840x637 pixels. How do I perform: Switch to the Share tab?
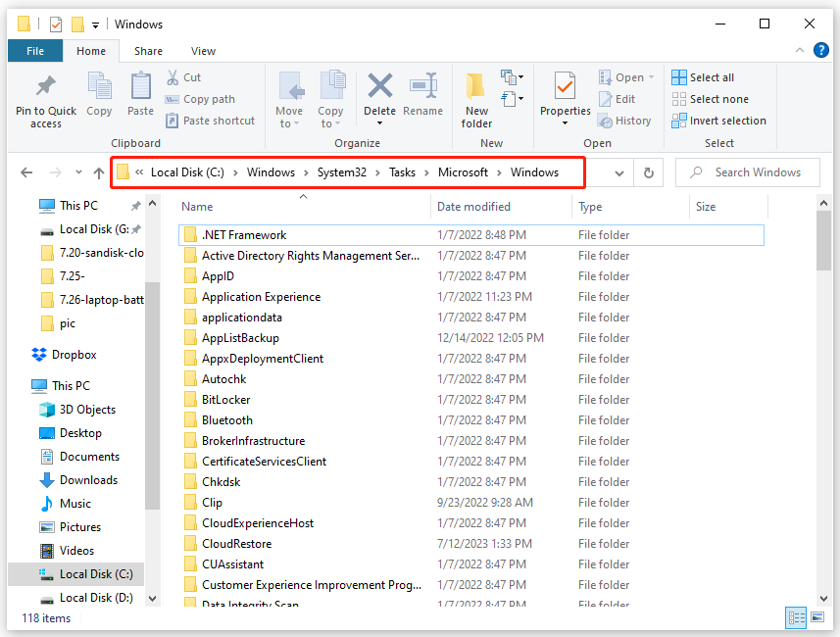point(148,50)
